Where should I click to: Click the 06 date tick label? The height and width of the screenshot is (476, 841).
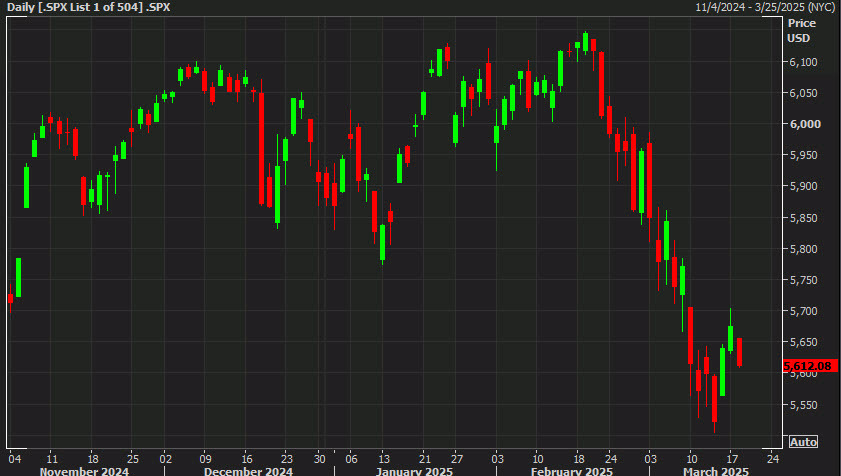coord(351,459)
